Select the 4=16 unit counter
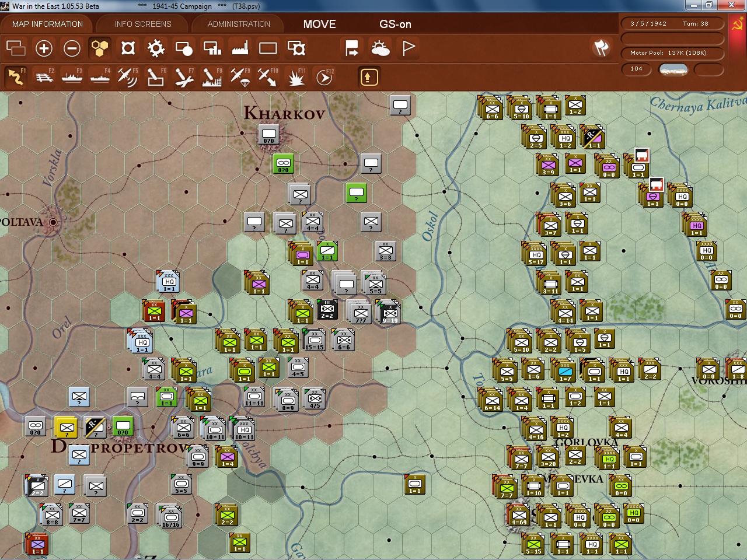 535,429
